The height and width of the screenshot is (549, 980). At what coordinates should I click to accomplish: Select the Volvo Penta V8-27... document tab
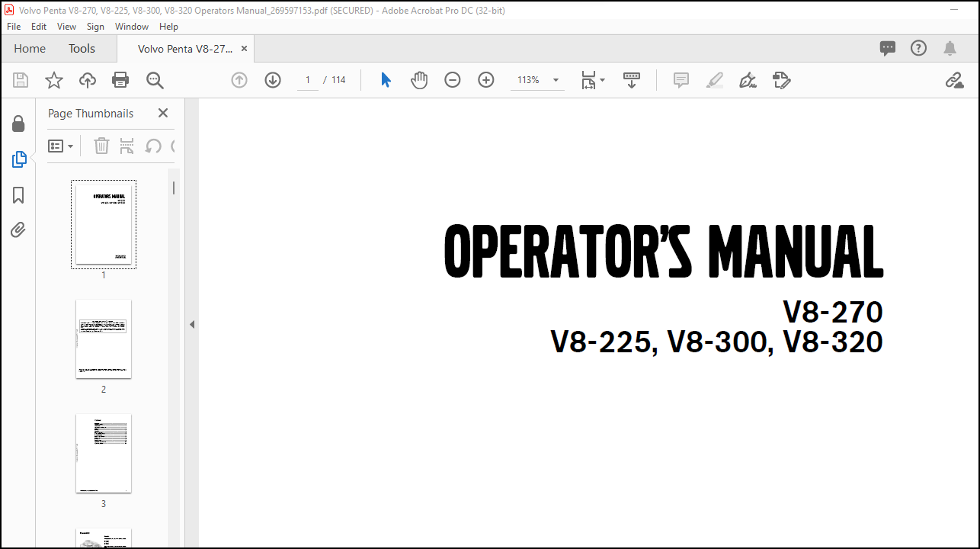(x=184, y=49)
